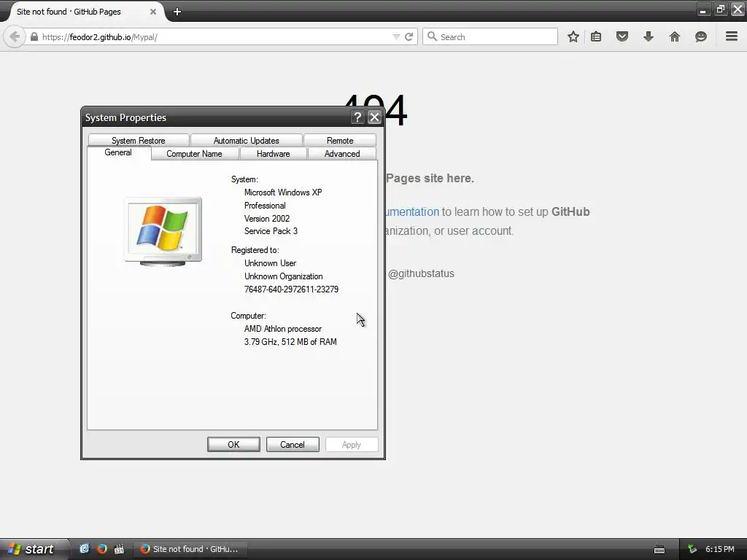Launch the first quick launch icon beside Start
747x560 pixels.
[85, 549]
